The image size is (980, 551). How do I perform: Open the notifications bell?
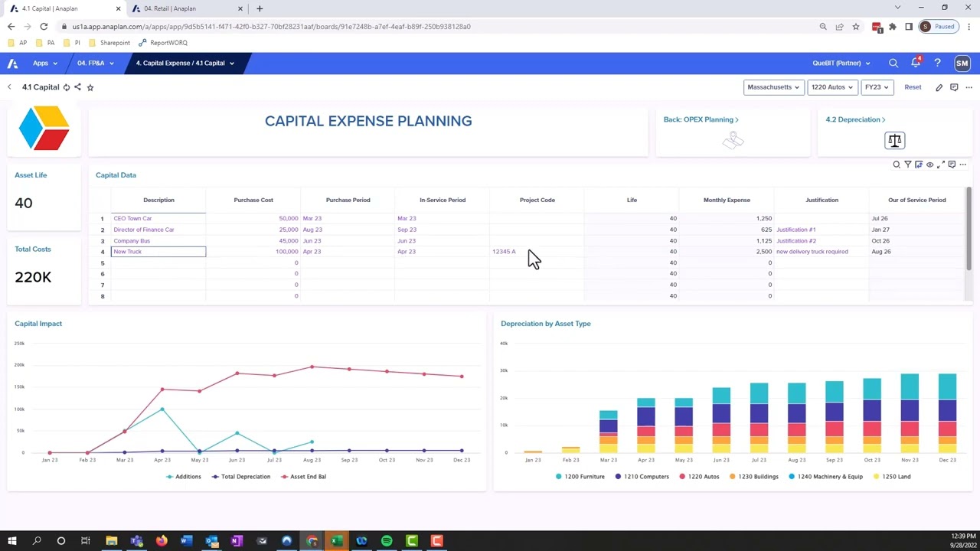[916, 64]
